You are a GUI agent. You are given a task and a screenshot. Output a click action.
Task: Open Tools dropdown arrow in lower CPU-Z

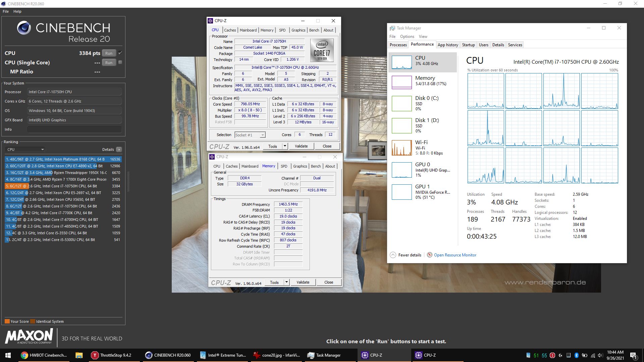[x=286, y=282]
